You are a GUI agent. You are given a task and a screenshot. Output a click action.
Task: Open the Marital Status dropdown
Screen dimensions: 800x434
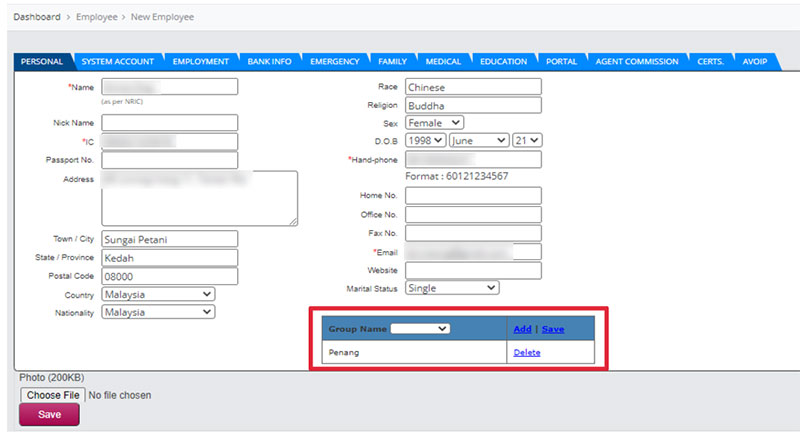pos(451,288)
